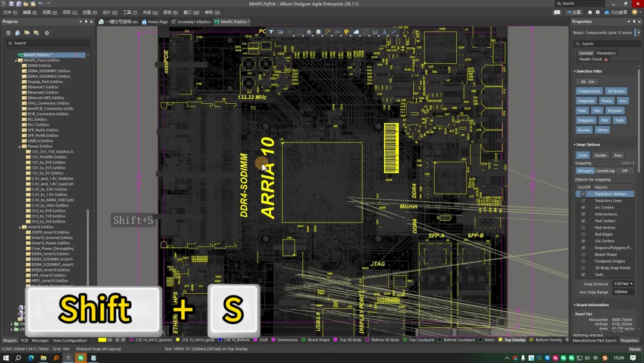The image size is (644, 363).
Task: Select the Interactive Length Tuning icon
Action: (x=337, y=32)
